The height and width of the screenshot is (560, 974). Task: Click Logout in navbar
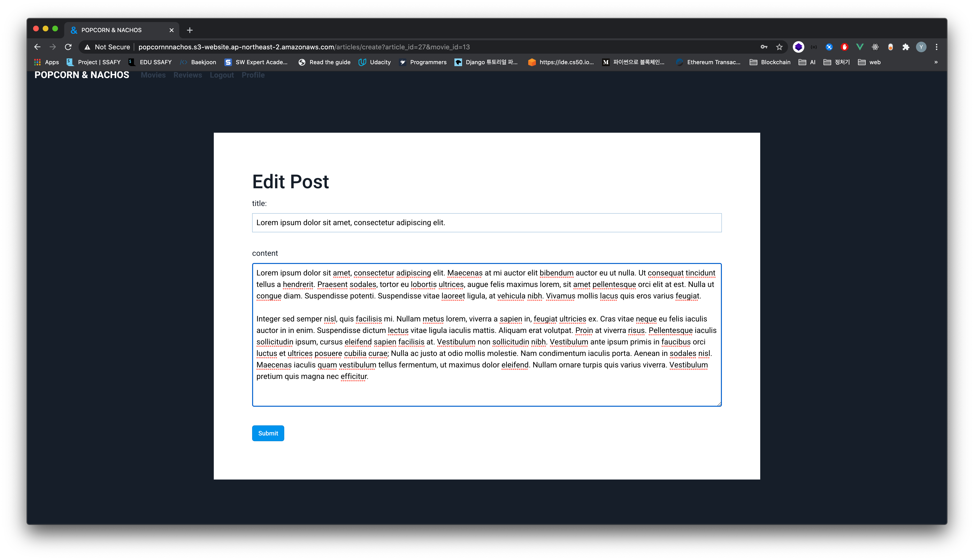(x=222, y=75)
